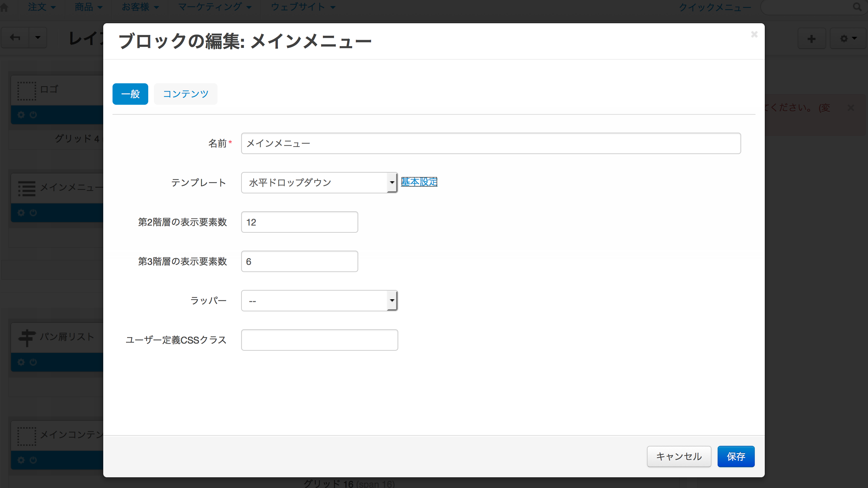Click the back arrow button
This screenshot has width=868, height=488.
15,37
